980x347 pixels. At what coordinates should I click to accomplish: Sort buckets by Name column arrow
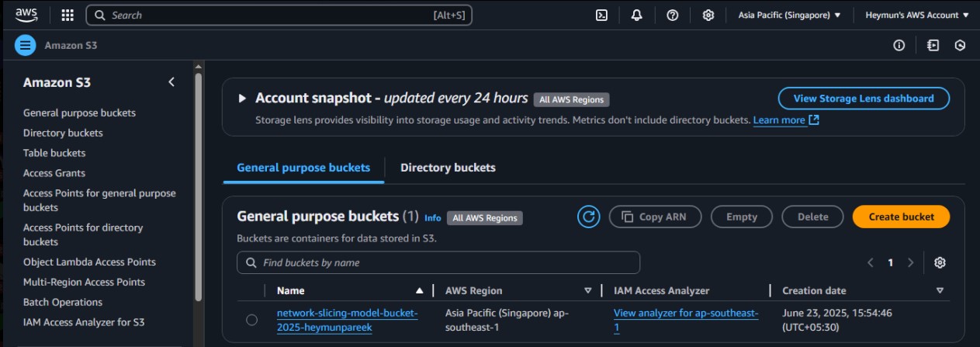click(420, 290)
